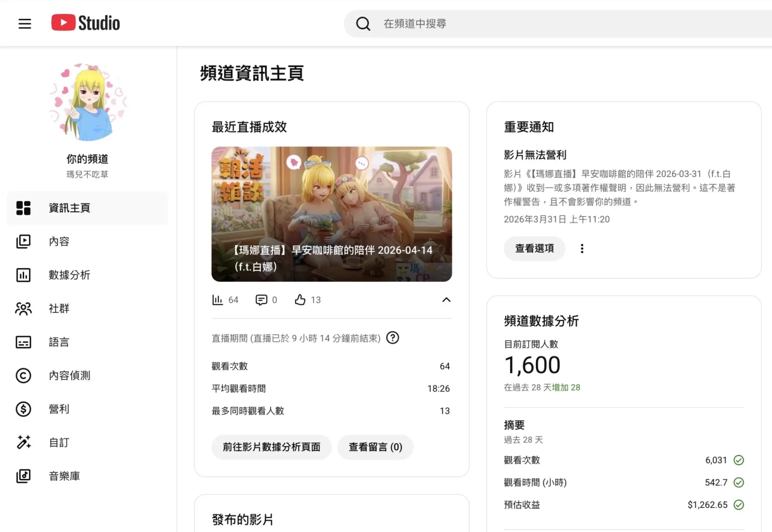
Task: Click the 營利 dollar sign icon
Action: click(x=23, y=409)
